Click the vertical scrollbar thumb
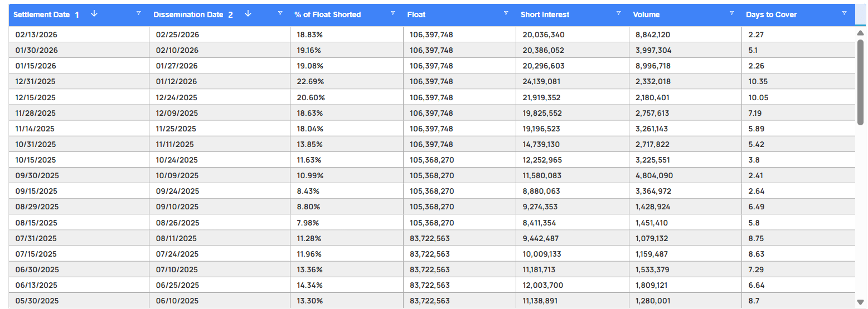The height and width of the screenshot is (309, 868). [860, 82]
